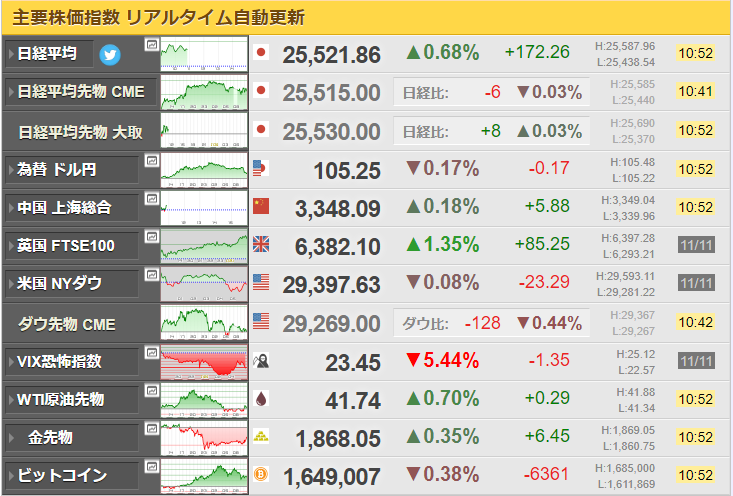Open chart popup icon for WTI原油先物
This screenshot has width=733, height=496.
click(151, 390)
